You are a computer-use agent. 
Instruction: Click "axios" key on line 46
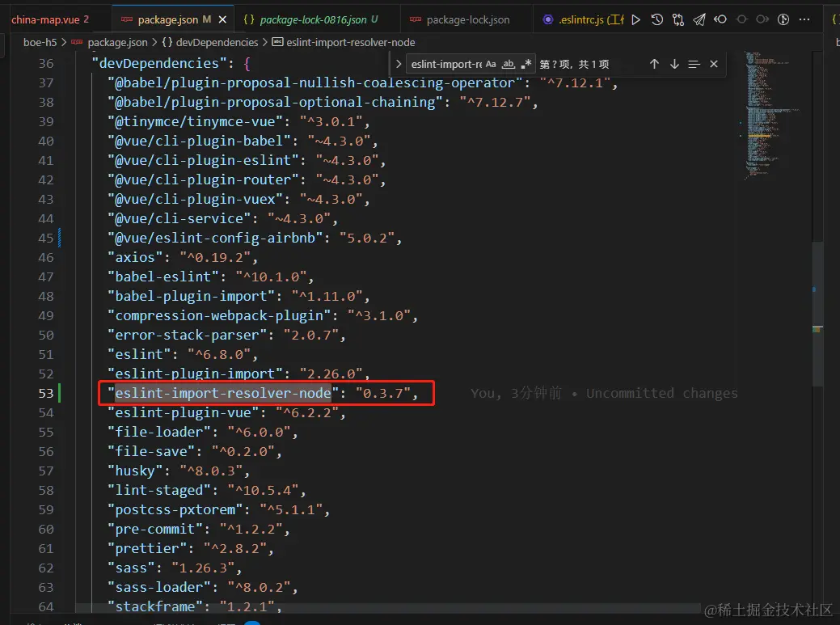[x=135, y=257]
